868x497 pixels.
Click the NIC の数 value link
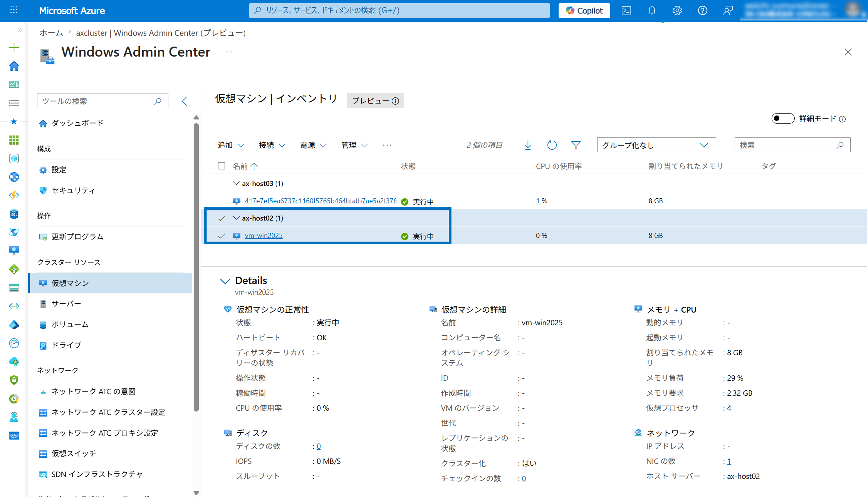click(x=729, y=461)
